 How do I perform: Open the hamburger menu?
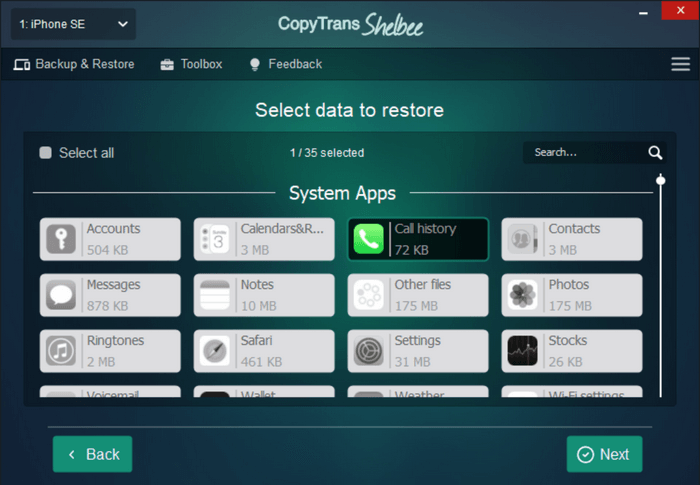pyautogui.click(x=680, y=64)
